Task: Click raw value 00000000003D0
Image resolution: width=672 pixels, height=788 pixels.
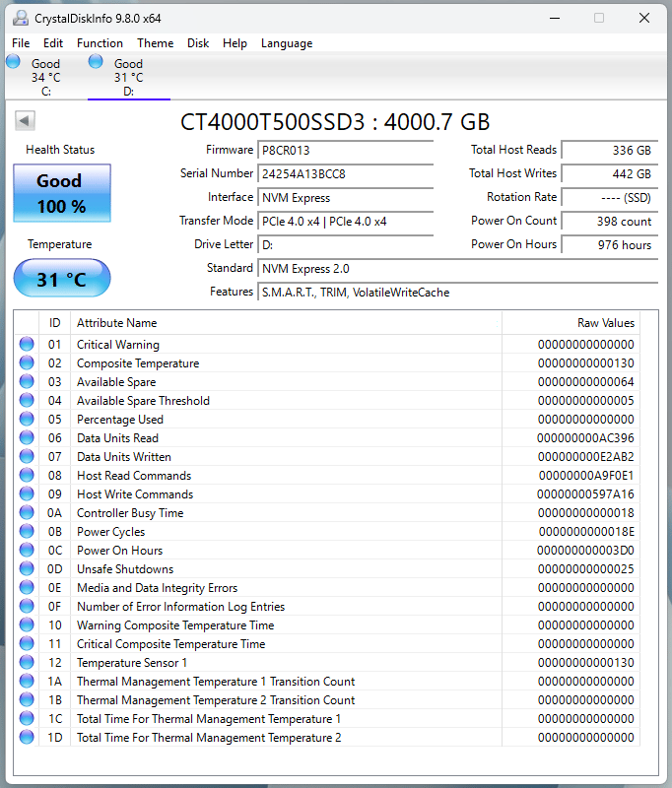Action: point(585,551)
